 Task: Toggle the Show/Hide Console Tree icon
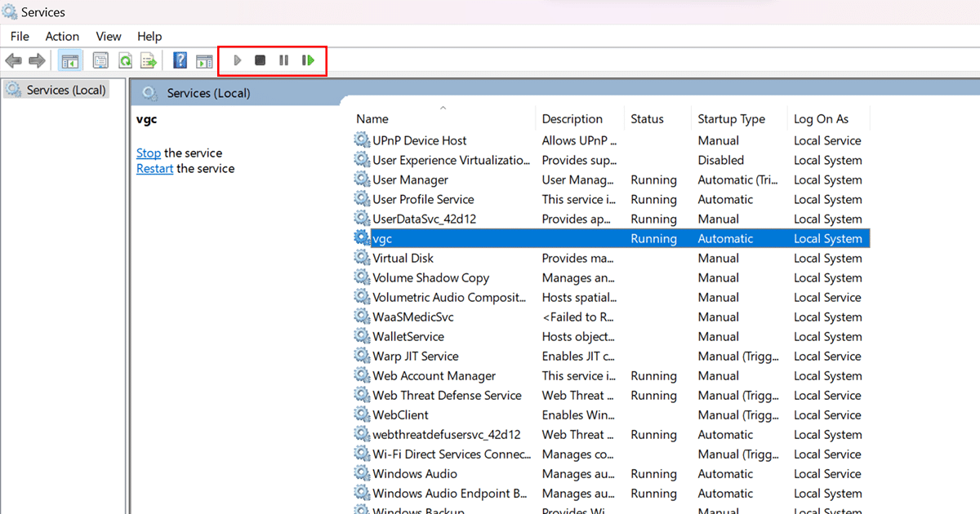point(70,60)
